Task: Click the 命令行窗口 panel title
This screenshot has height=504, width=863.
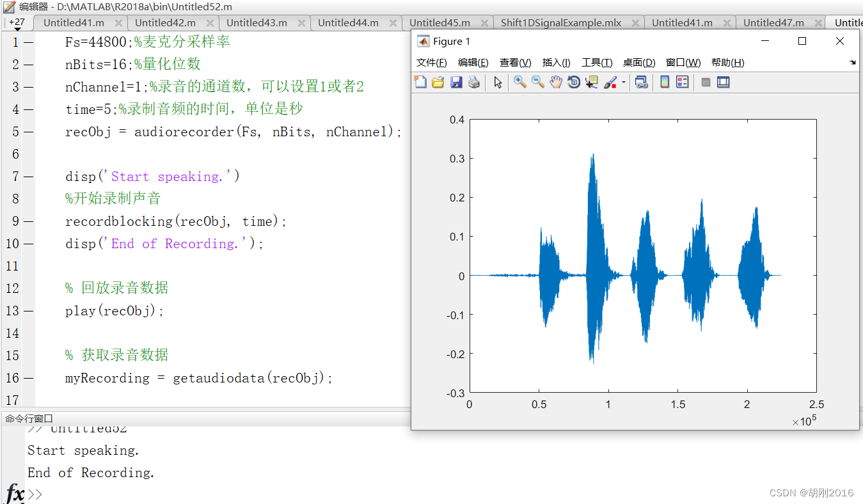Action: tap(29, 418)
